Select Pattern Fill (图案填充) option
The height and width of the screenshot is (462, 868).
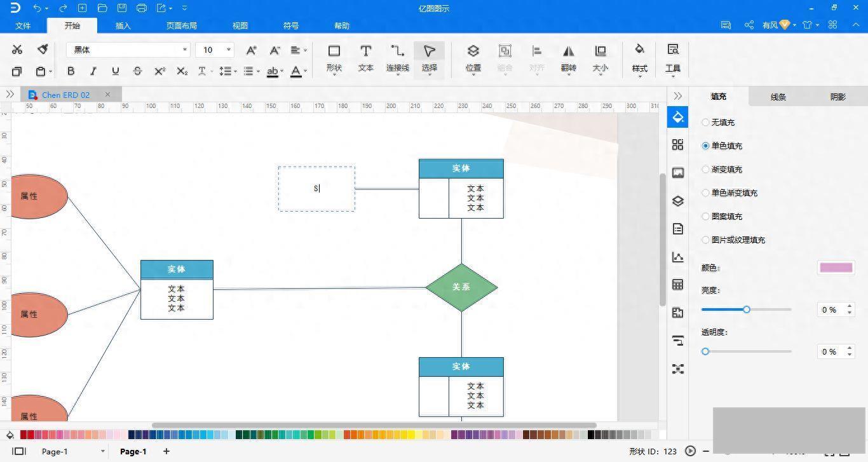(722, 216)
